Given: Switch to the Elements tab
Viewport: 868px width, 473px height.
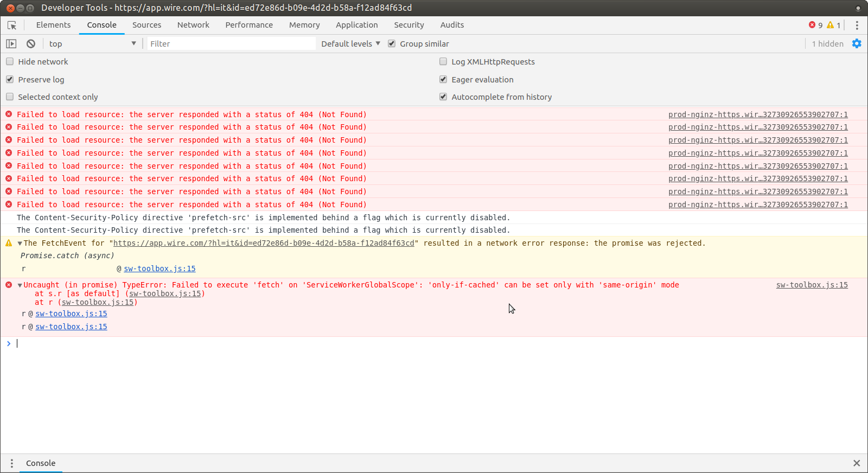Looking at the screenshot, I should pyautogui.click(x=53, y=25).
